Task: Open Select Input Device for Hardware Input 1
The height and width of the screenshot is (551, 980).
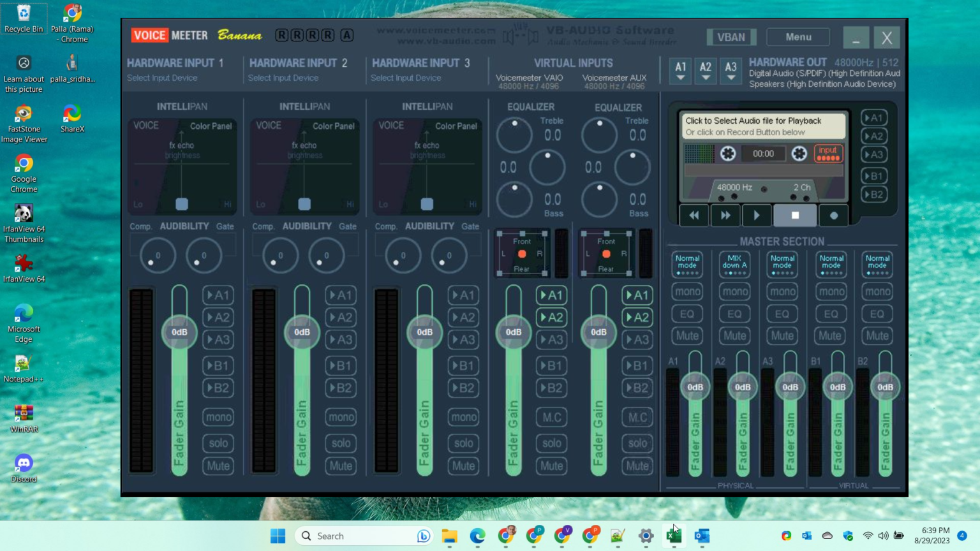Action: (x=162, y=77)
